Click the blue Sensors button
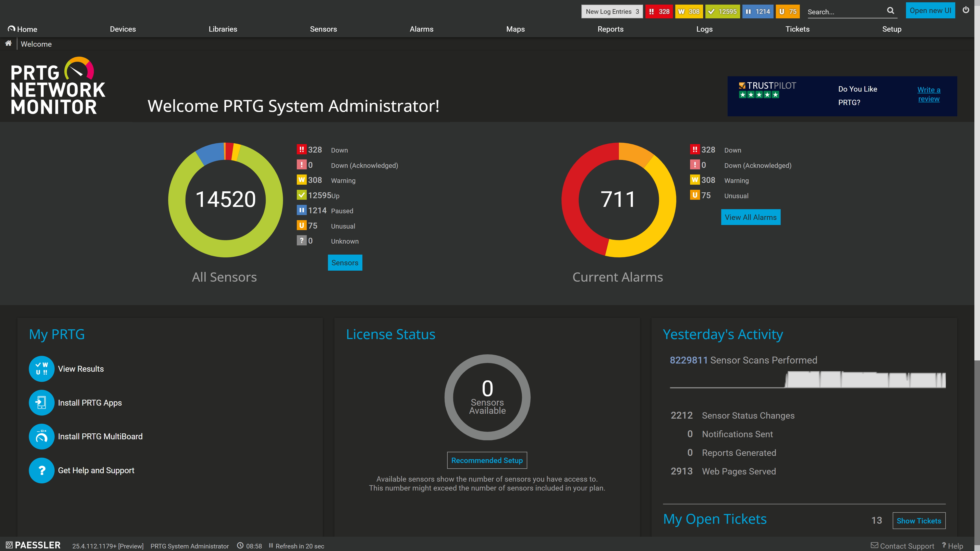The image size is (980, 551). (345, 262)
